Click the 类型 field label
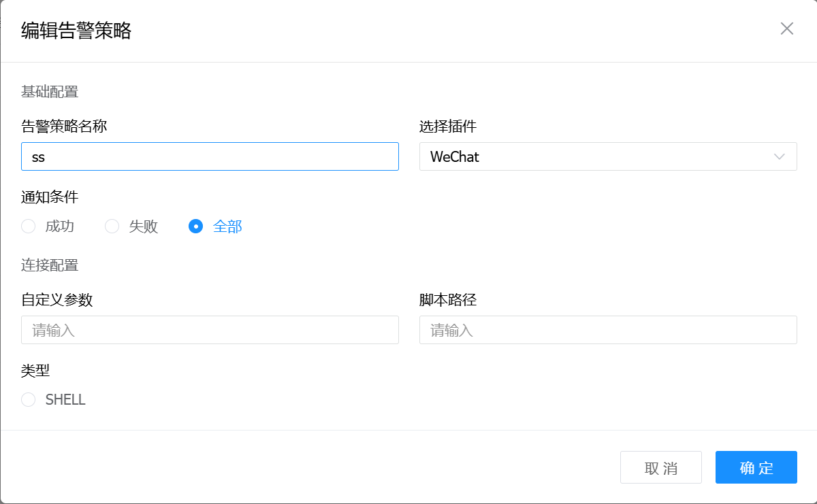The height and width of the screenshot is (504, 817). tap(35, 370)
